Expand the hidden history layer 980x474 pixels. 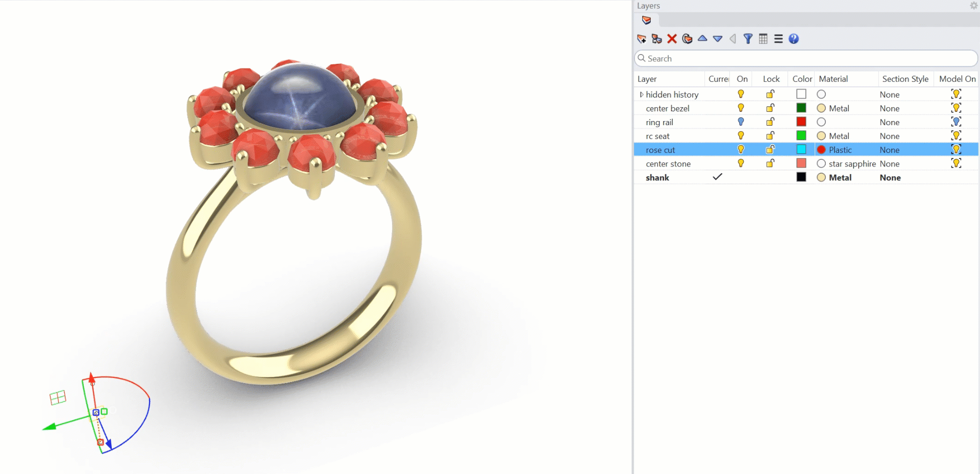pos(641,94)
